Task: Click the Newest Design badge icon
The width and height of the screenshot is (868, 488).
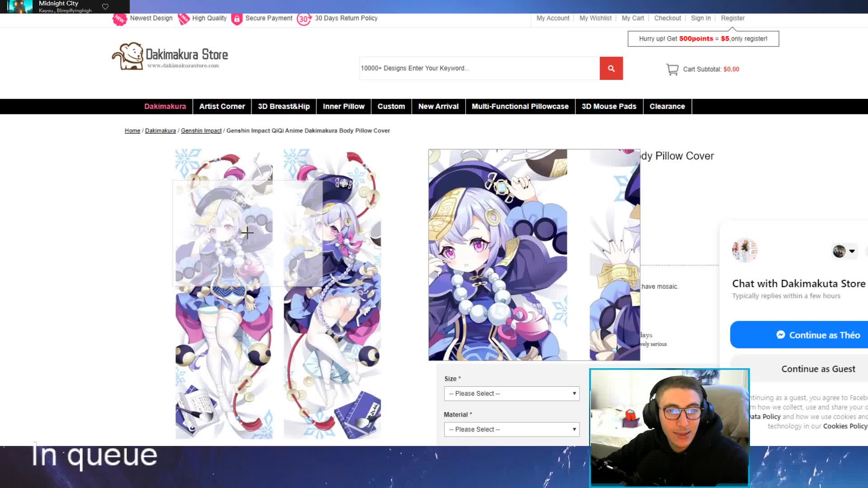Action: 120,19
